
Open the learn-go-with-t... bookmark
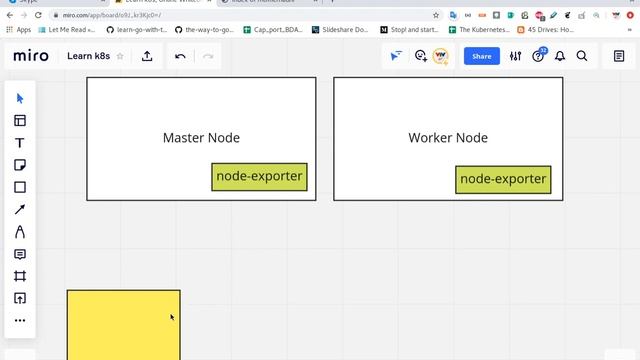(x=137, y=29)
